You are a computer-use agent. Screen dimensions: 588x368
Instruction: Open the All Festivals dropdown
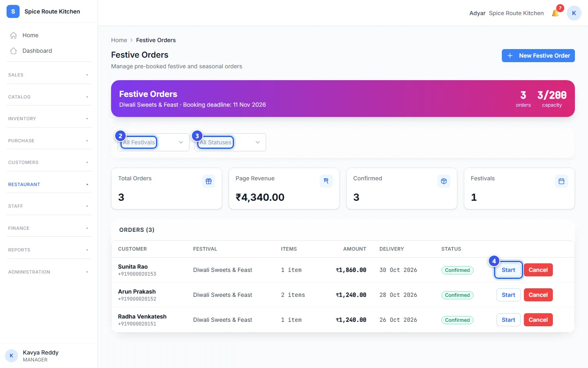pos(154,142)
